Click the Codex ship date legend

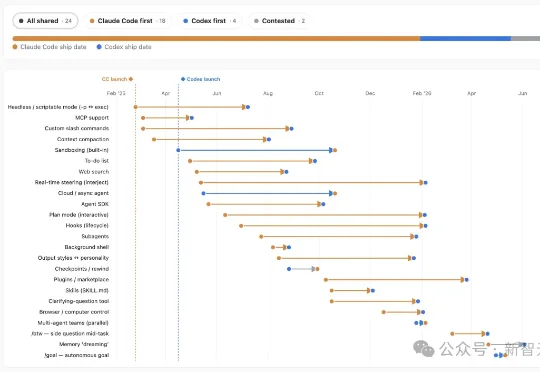click(x=124, y=47)
